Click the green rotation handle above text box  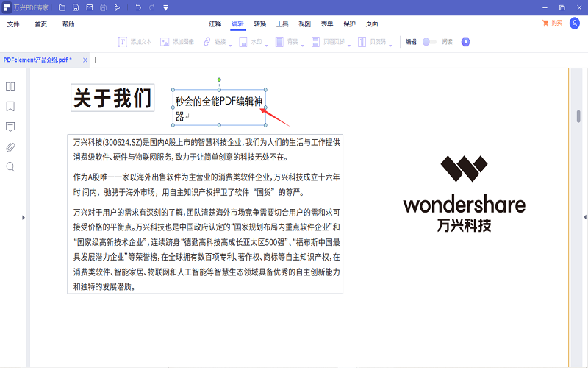tap(219, 79)
